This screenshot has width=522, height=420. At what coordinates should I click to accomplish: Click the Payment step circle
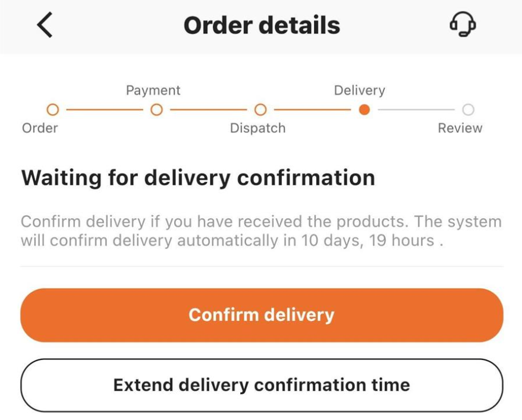point(156,110)
